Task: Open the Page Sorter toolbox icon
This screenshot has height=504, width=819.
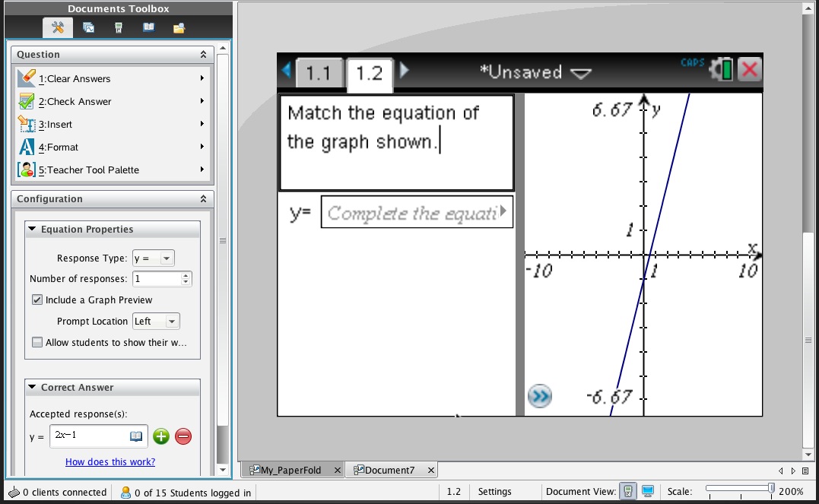Action: [88, 28]
